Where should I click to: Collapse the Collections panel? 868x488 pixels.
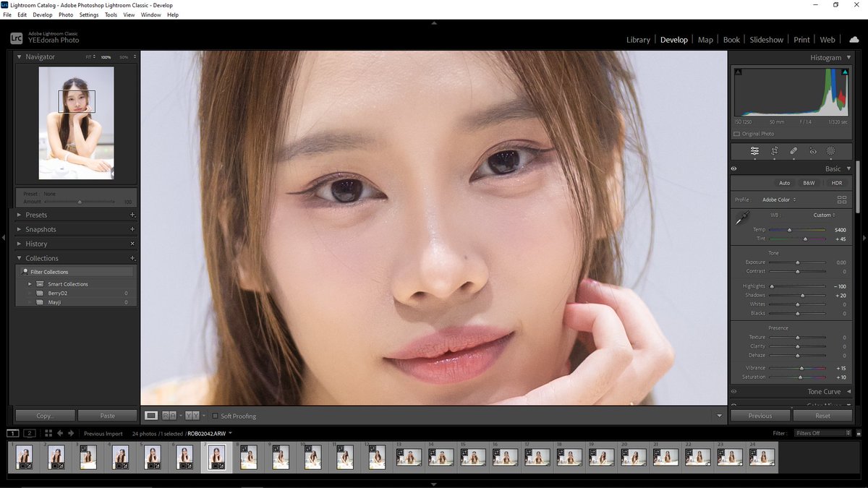click(x=20, y=258)
